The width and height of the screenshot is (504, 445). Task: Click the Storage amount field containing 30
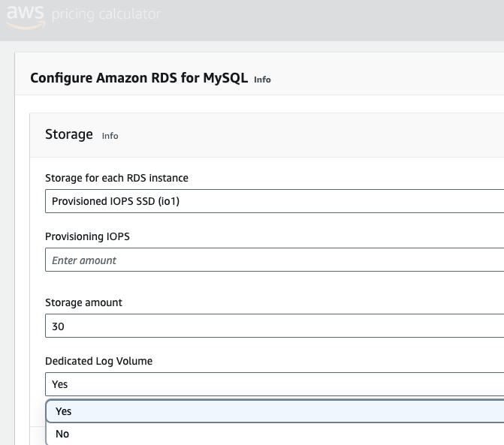coord(274,326)
